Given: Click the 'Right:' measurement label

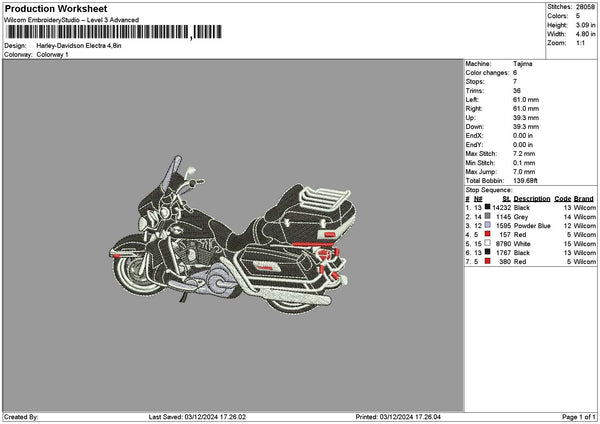Looking at the screenshot, I should point(474,109).
